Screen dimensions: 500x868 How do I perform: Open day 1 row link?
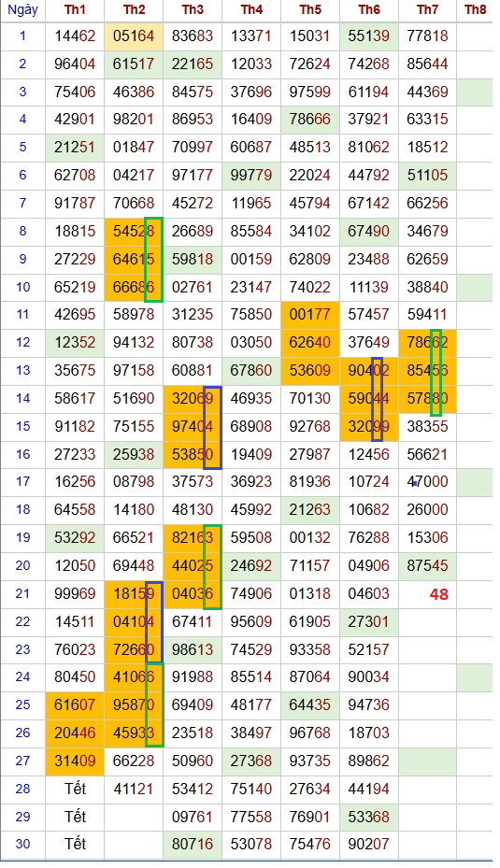(22, 36)
